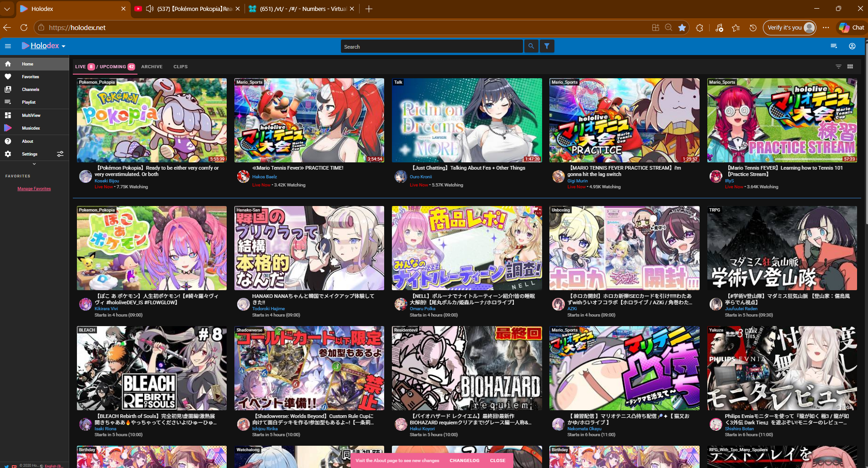Click the Verify it's you profile button

(790, 28)
